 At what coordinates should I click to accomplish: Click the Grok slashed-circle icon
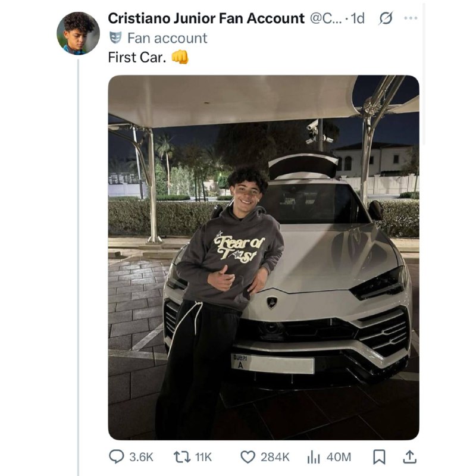[x=386, y=18]
